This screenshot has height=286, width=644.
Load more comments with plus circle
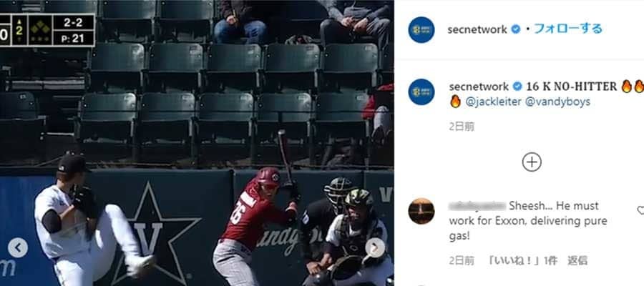[532, 162]
